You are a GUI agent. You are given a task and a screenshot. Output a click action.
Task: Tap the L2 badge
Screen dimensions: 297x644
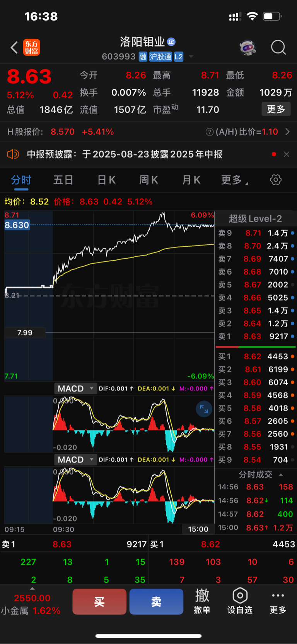pos(178,57)
